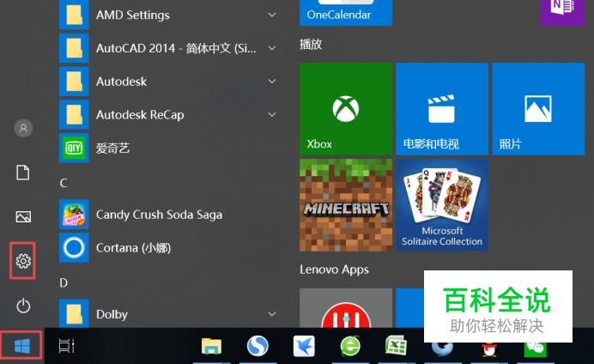Expand the Dolby folder chevron
This screenshot has width=594, height=364.
[x=271, y=314]
